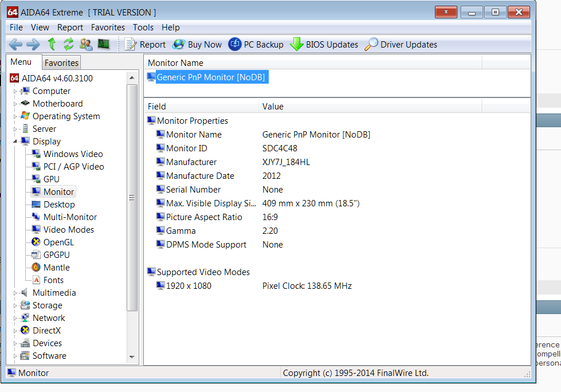Viewport: 561px width, 392px height.
Task: Click the Motherboard chip icon
Action: click(x=25, y=103)
